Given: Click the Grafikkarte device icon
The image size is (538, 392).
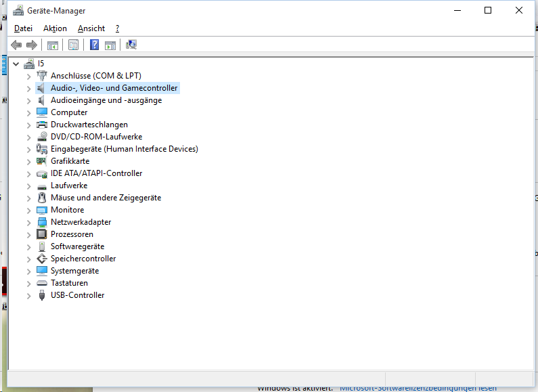Looking at the screenshot, I should coord(42,161).
